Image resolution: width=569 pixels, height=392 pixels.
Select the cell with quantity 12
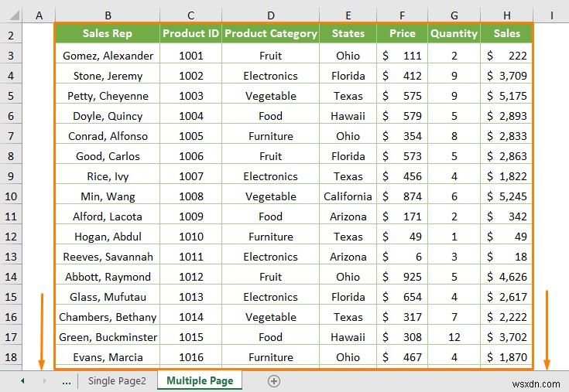click(x=454, y=337)
